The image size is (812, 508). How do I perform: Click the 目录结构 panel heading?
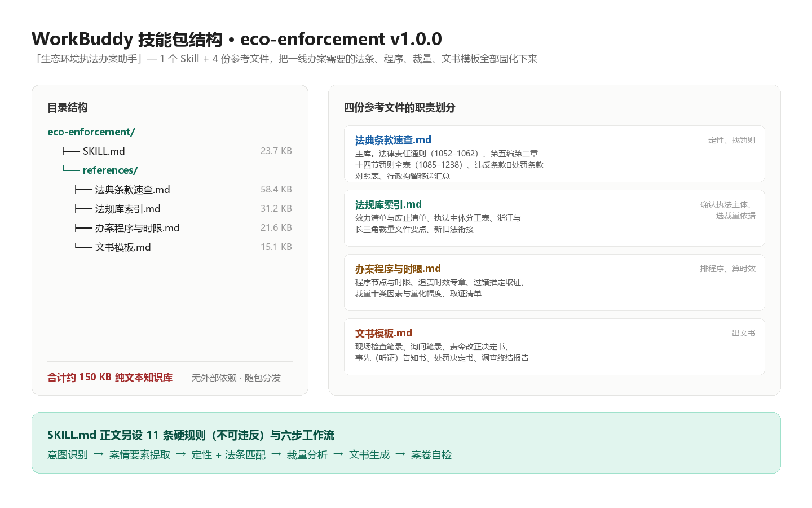pos(68,108)
